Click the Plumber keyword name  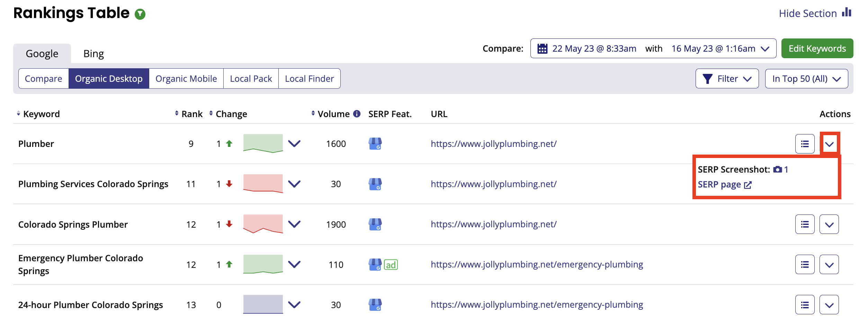pos(36,144)
